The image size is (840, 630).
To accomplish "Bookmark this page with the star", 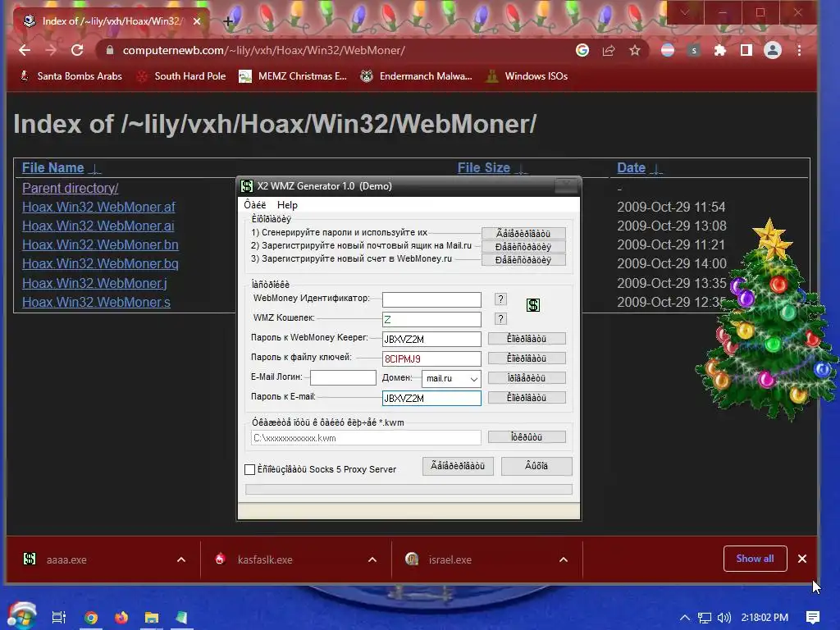I will coord(635,50).
